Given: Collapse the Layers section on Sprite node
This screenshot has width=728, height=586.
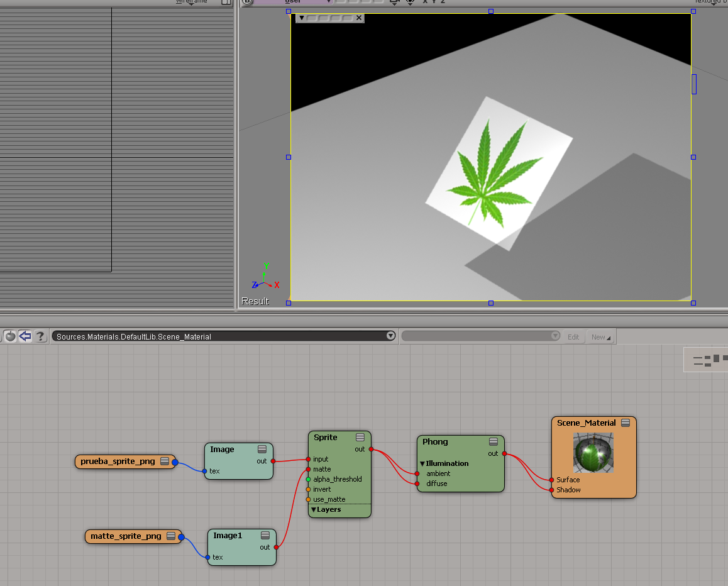Looking at the screenshot, I should tap(314, 509).
